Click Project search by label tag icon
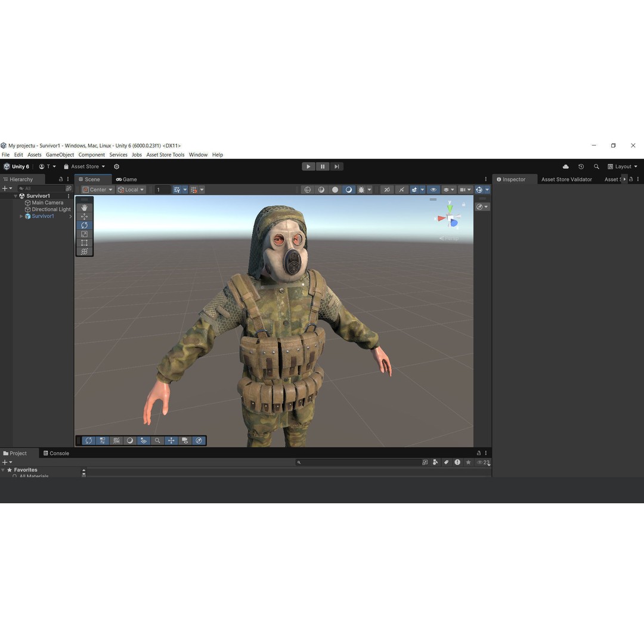Viewport: 644px width, 644px height. pos(447,462)
